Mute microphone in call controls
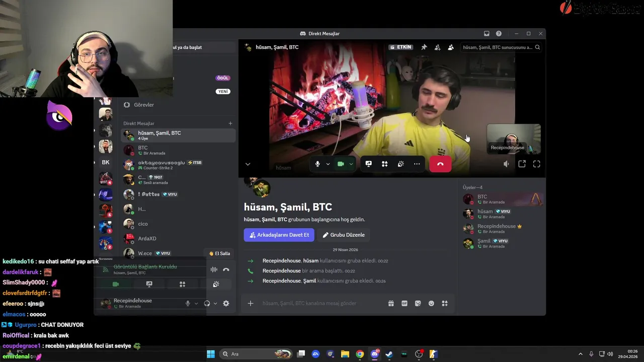This screenshot has height=362, width=644. click(x=317, y=164)
